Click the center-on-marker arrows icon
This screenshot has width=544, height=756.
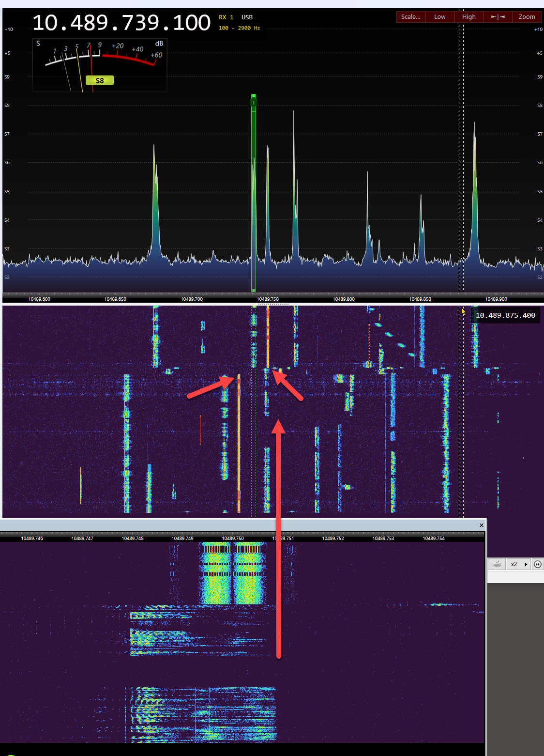pos(498,17)
